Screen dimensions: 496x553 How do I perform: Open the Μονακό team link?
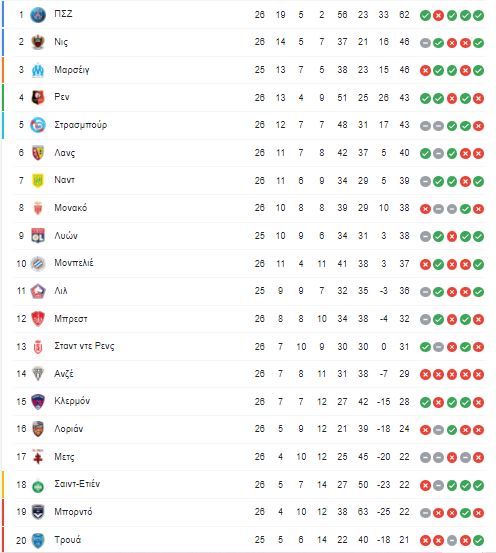click(71, 208)
